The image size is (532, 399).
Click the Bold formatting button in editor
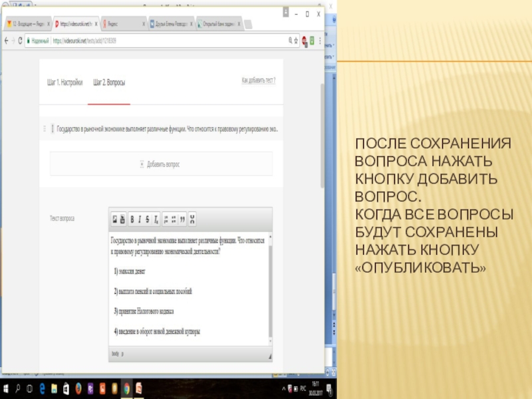point(132,219)
